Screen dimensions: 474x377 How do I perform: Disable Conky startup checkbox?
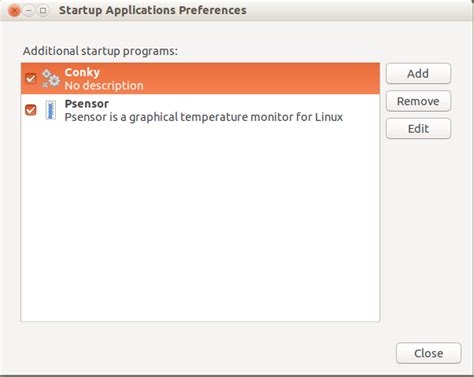31,79
